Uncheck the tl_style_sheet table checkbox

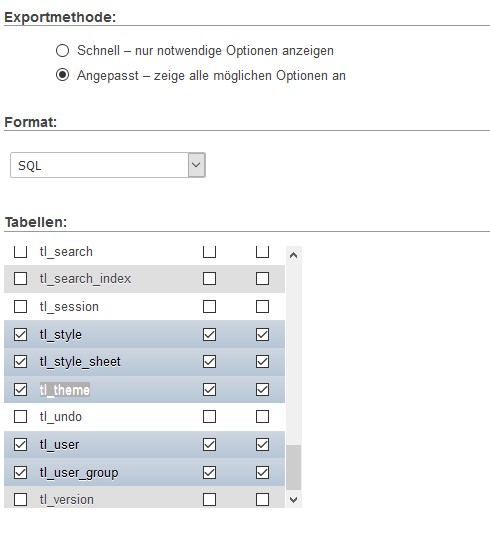click(20, 362)
